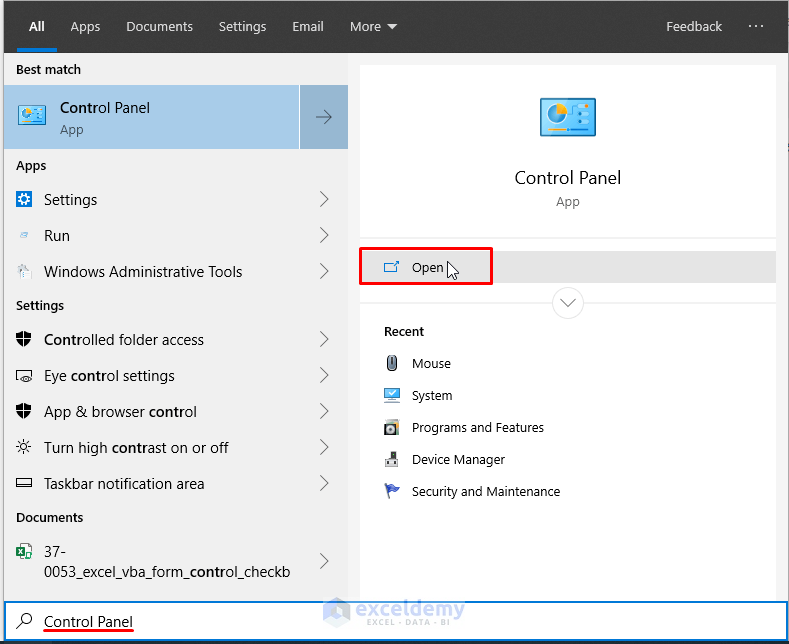Image resolution: width=789 pixels, height=644 pixels.
Task: Click the Device Manager icon
Action: pyautogui.click(x=391, y=459)
